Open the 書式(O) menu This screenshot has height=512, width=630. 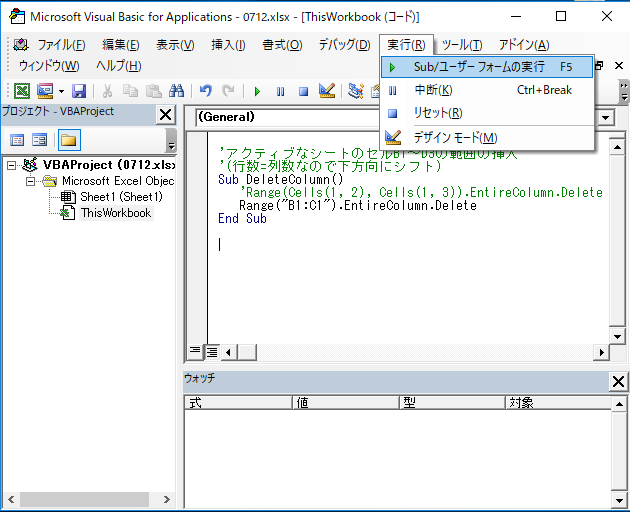[x=282, y=45]
